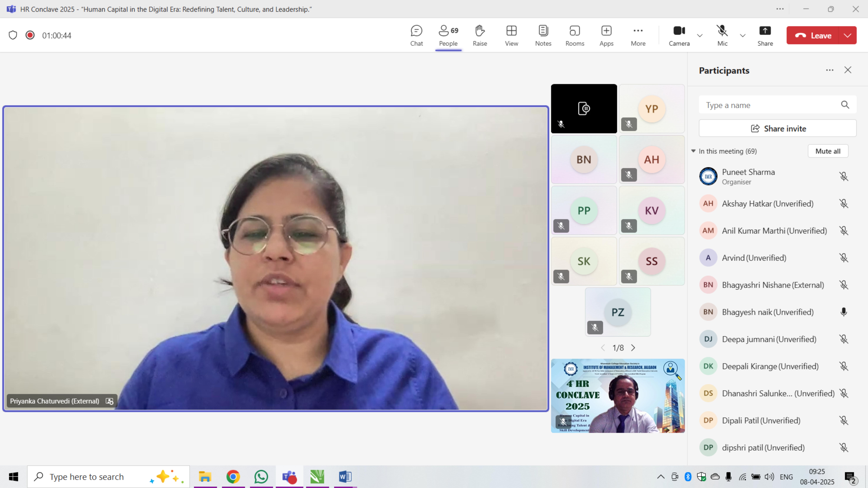Select the SK participant tile
Screen dimensions: 868x488
point(584,261)
